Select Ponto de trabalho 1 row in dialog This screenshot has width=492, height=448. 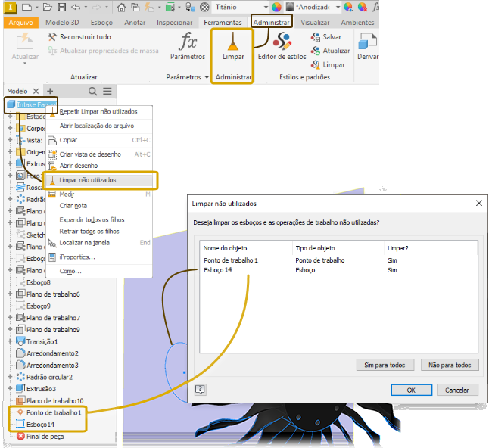click(338, 260)
